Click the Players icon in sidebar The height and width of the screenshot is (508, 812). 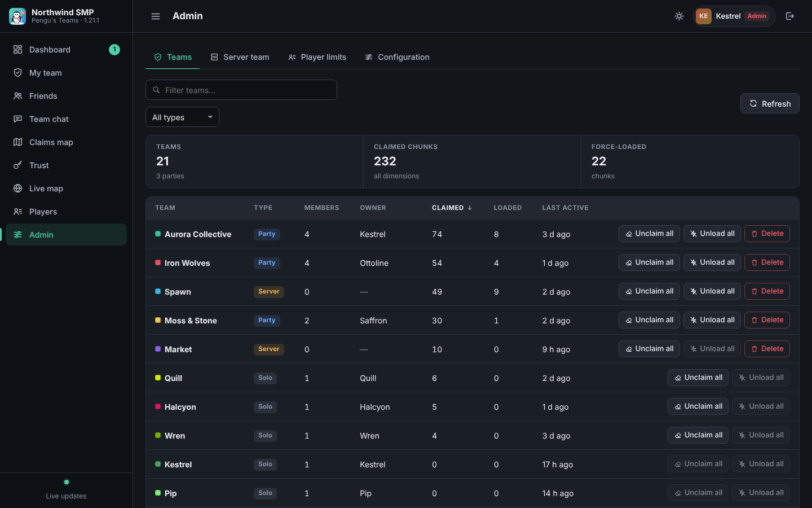18,212
